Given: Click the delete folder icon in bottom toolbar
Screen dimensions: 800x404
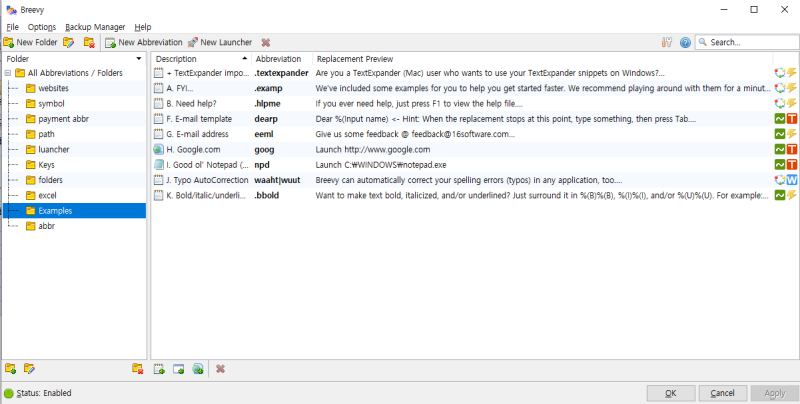Looking at the screenshot, I should click(137, 368).
